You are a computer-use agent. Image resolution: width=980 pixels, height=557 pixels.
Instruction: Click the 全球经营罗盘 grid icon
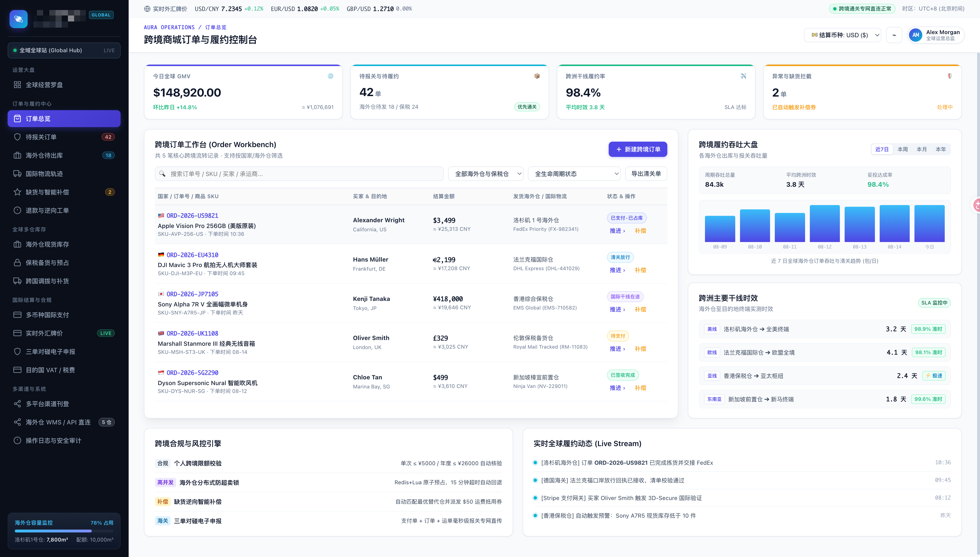pos(17,85)
